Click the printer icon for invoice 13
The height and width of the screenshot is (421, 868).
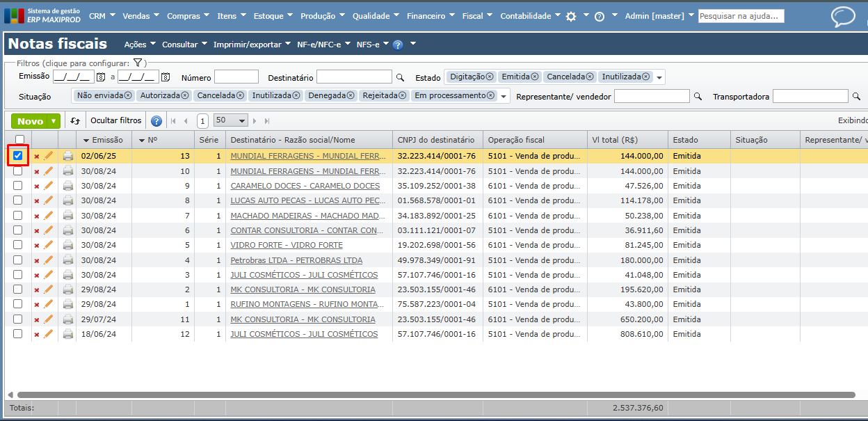[68, 157]
